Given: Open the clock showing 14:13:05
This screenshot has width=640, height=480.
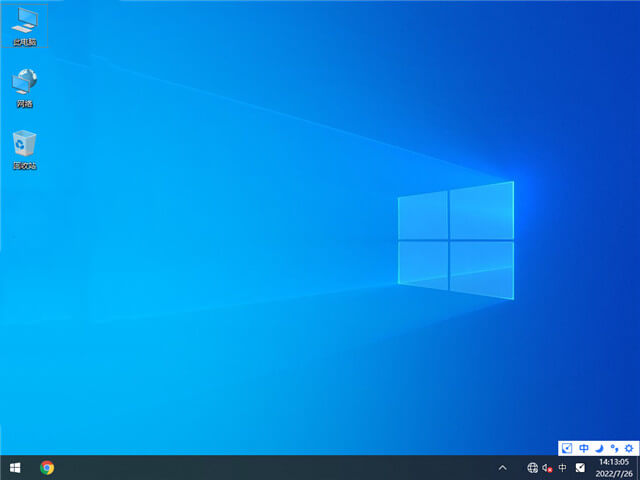Looking at the screenshot, I should tap(614, 468).
